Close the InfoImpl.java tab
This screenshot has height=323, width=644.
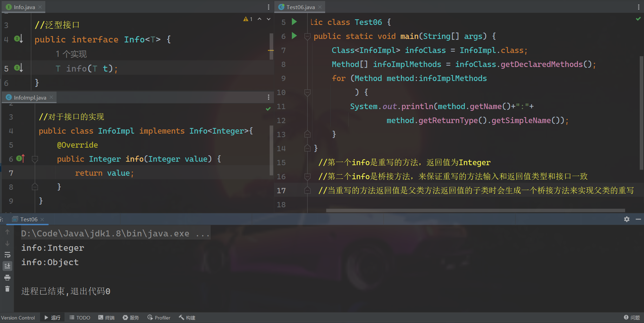(51, 97)
